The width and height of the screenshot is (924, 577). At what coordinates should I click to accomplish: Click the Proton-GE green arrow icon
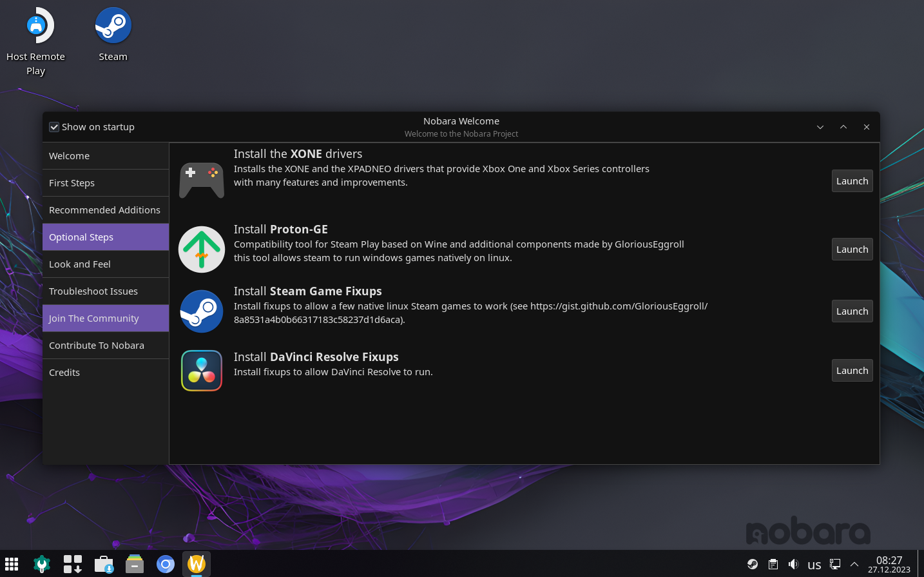pos(202,249)
